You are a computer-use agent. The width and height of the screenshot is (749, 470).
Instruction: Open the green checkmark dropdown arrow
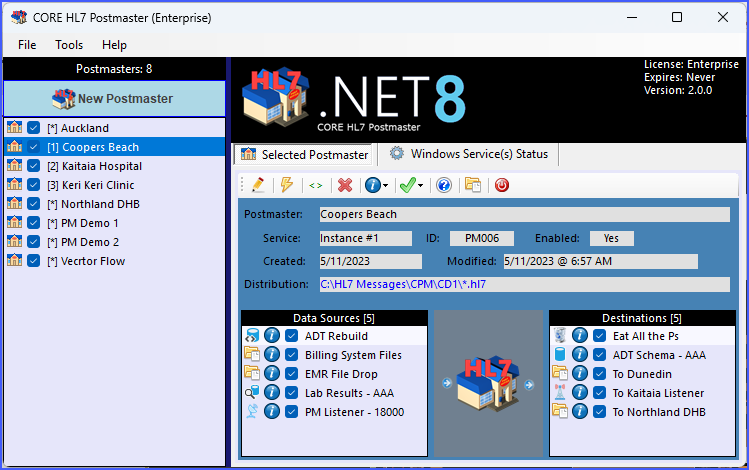point(420,185)
